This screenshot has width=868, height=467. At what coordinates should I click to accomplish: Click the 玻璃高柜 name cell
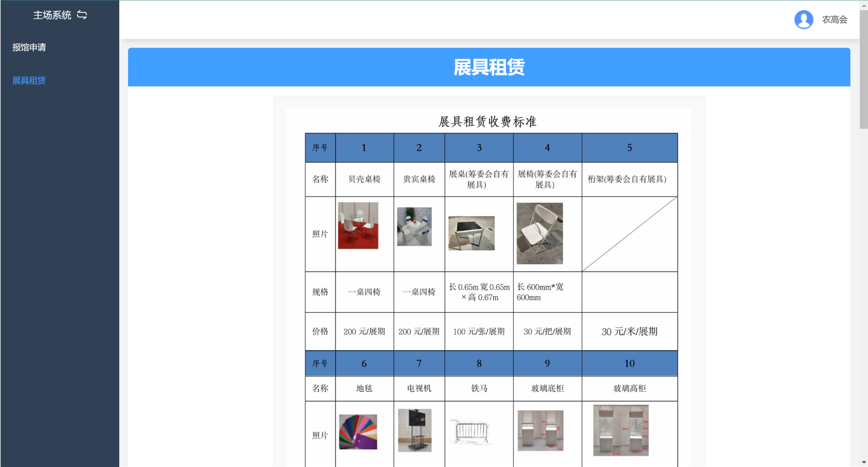(629, 388)
